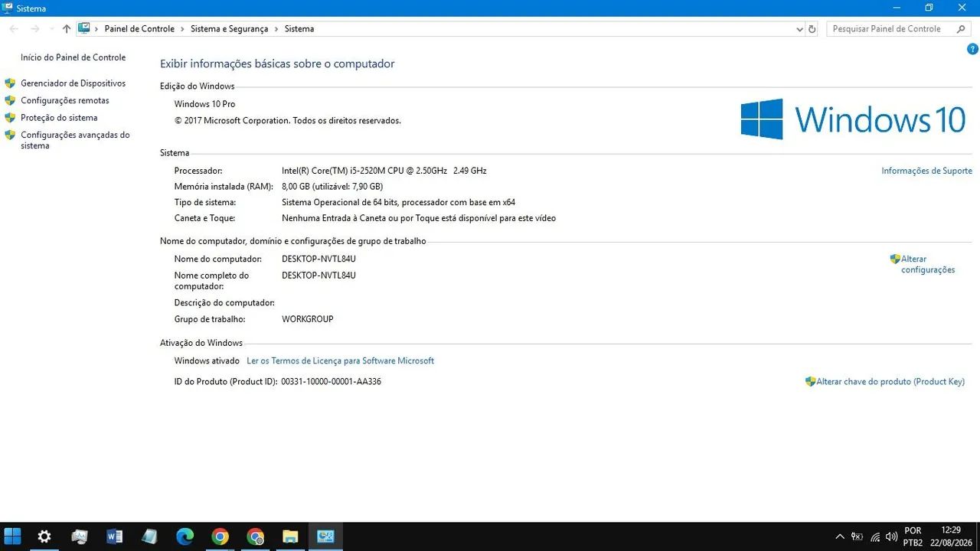Expand the chevron after Sistema e Segurança

276,28
